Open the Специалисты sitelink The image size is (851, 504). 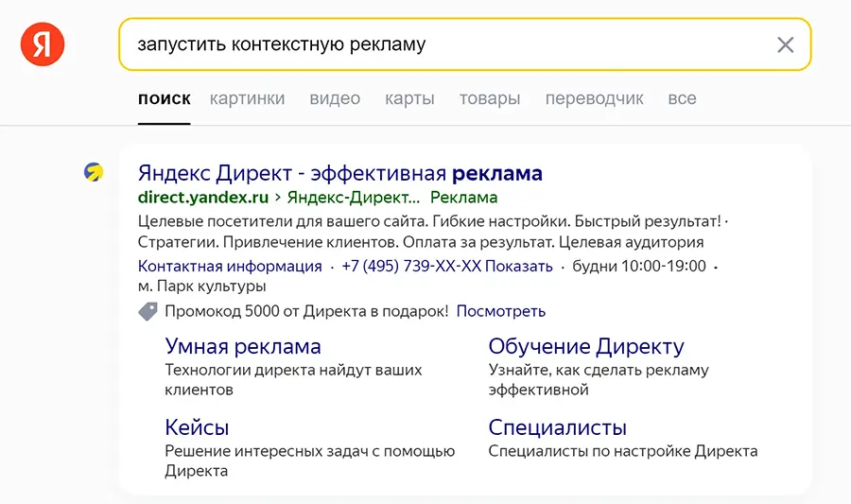[557, 427]
